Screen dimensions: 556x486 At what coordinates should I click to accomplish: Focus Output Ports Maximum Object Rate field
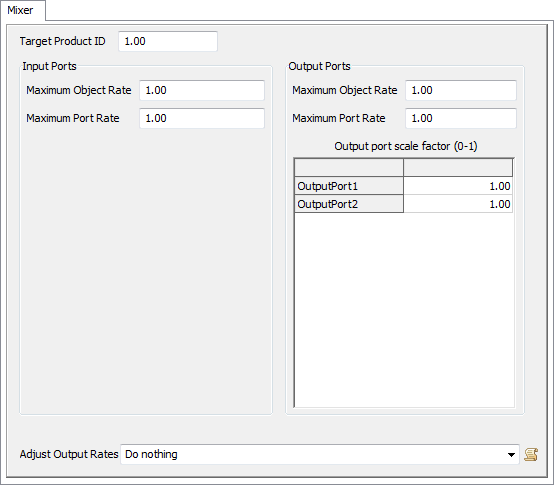click(x=461, y=90)
